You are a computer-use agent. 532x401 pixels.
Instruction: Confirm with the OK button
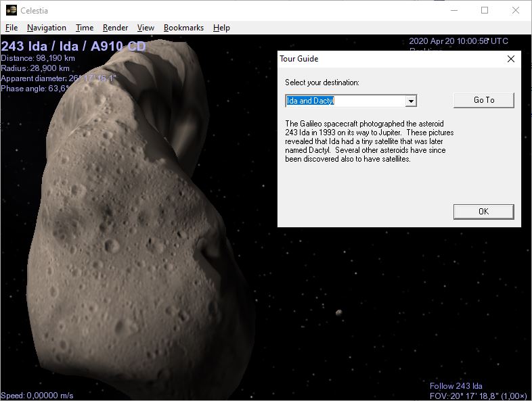(x=483, y=212)
